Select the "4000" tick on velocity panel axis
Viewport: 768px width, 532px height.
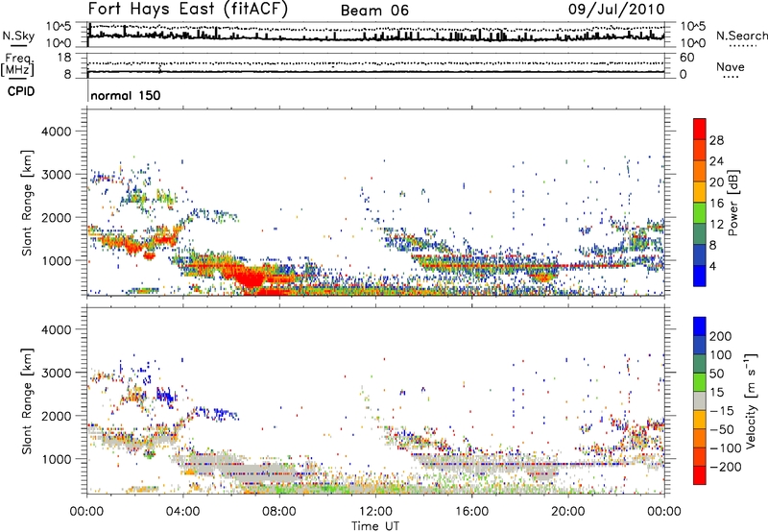(x=57, y=329)
